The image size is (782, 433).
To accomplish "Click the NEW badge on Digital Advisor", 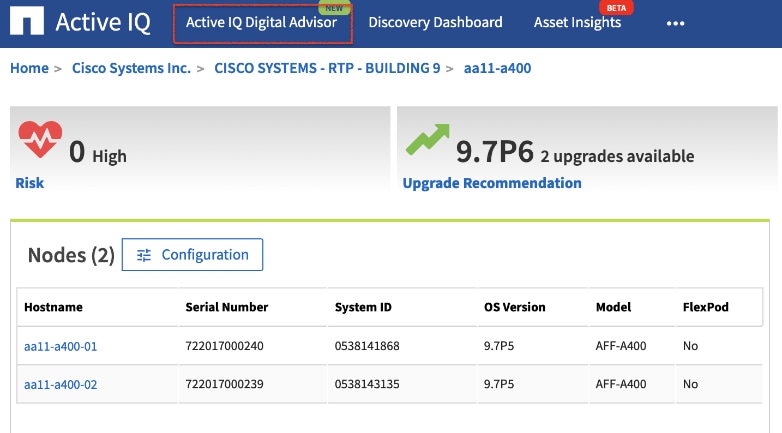I will [334, 7].
